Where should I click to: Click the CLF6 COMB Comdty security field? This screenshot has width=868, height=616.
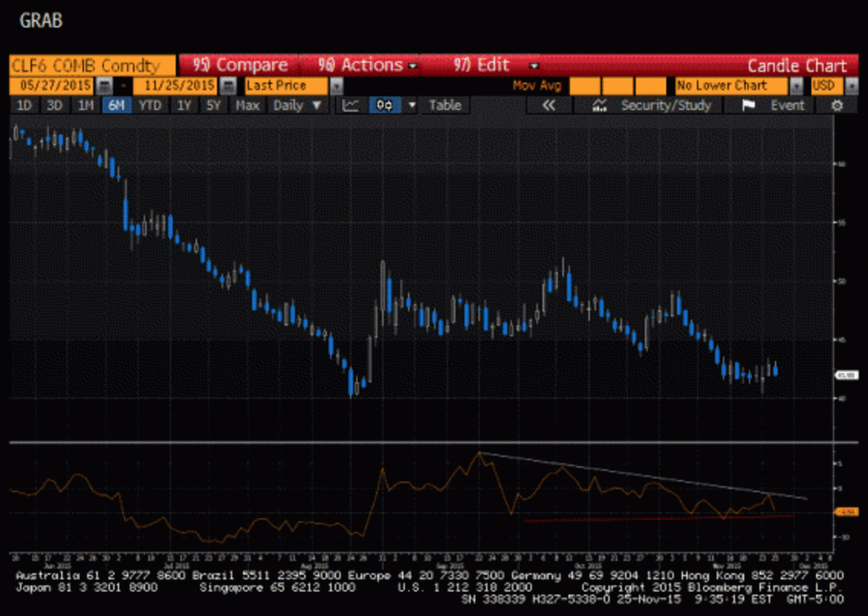87,65
